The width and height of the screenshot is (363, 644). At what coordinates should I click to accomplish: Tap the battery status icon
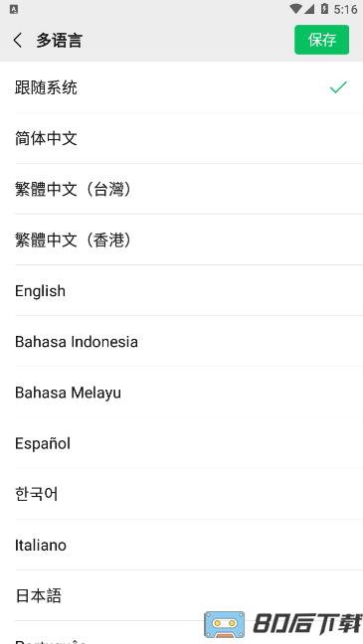pos(325,9)
